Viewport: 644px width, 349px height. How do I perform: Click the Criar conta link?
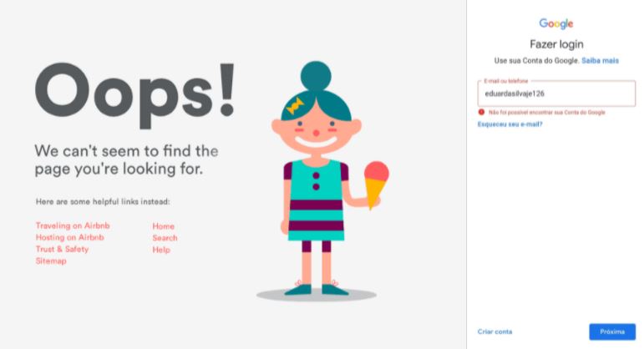495,331
